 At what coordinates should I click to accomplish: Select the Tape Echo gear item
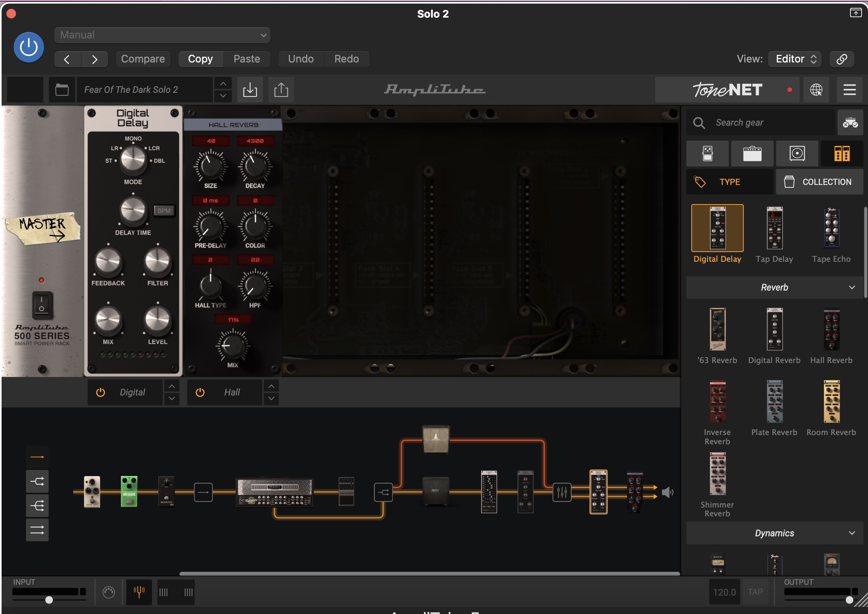tap(831, 235)
